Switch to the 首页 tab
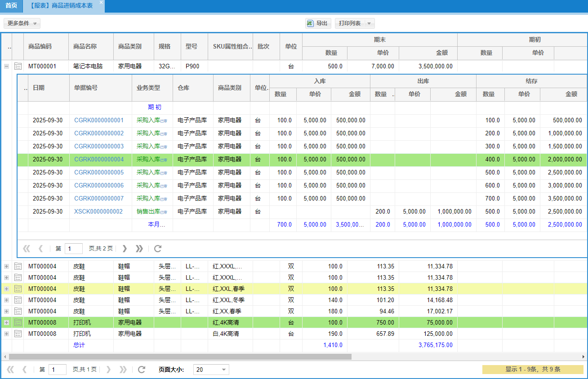The width and height of the screenshot is (588, 379). coord(11,6)
